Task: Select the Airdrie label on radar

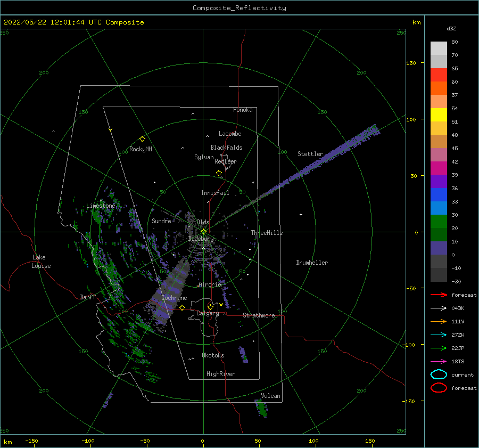Action: [x=210, y=284]
